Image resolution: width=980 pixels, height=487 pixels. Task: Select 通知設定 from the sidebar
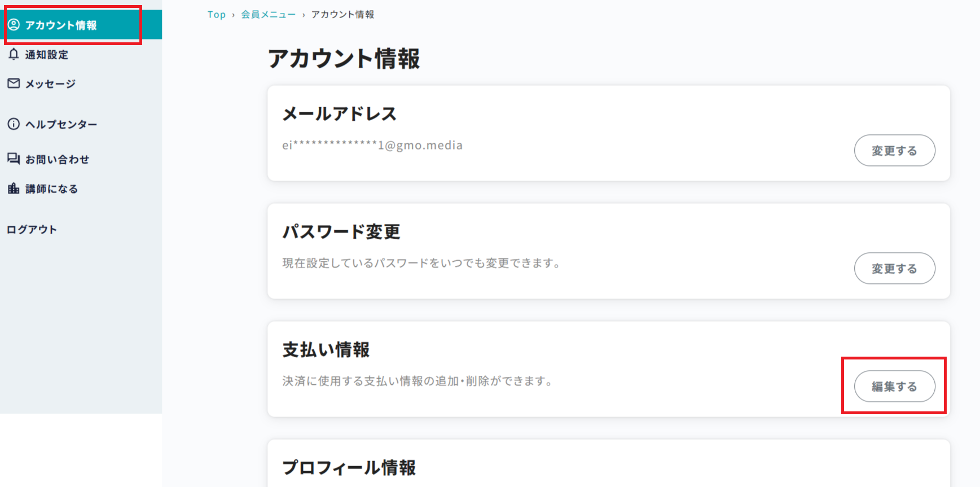point(47,55)
